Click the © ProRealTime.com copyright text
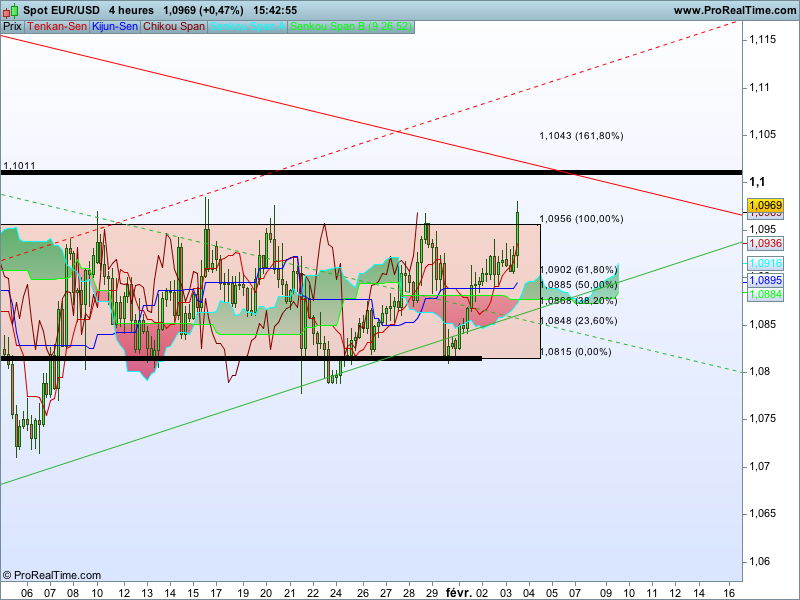 pyautogui.click(x=52, y=575)
